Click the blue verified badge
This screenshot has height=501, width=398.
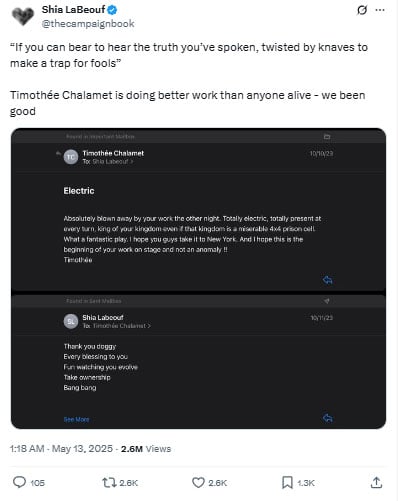click(x=112, y=10)
